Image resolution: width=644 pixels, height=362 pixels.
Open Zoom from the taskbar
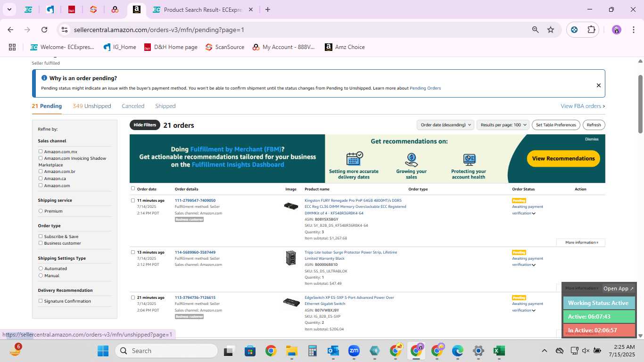(x=354, y=351)
